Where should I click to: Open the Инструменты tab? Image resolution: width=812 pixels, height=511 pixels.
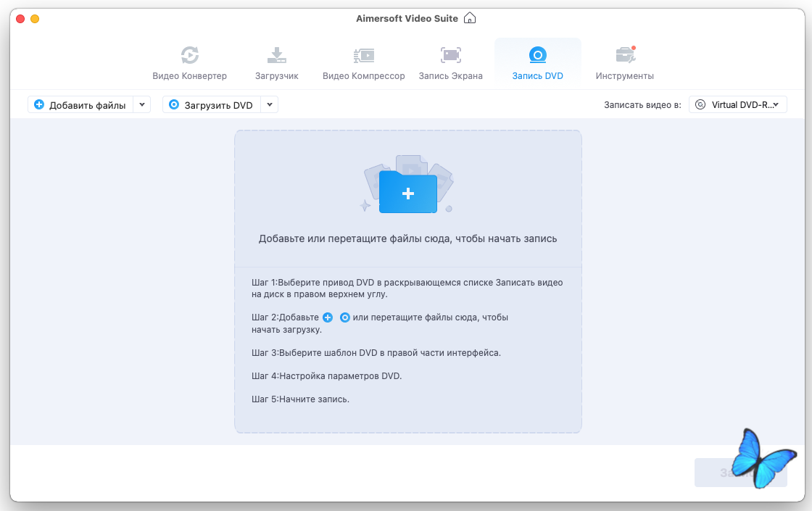[x=624, y=62]
